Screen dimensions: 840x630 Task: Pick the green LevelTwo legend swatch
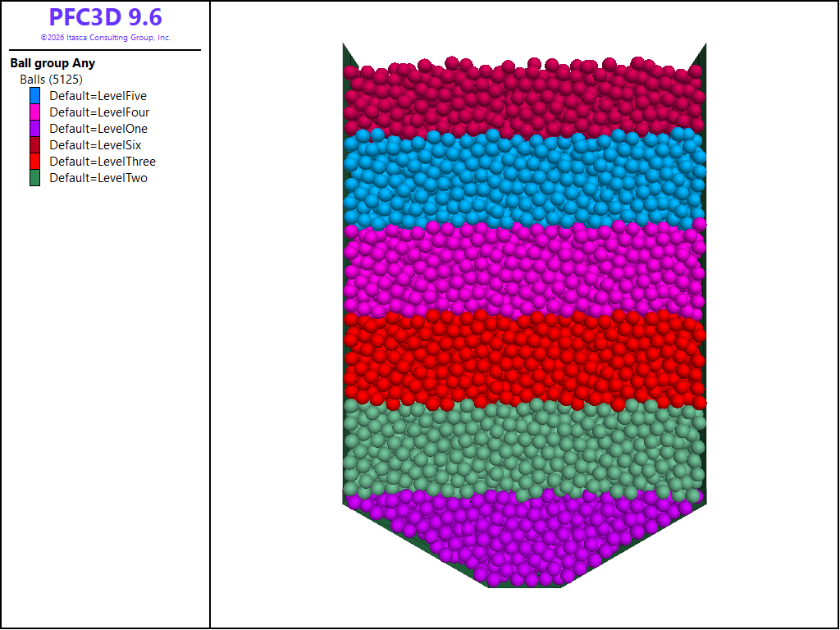pyautogui.click(x=34, y=178)
